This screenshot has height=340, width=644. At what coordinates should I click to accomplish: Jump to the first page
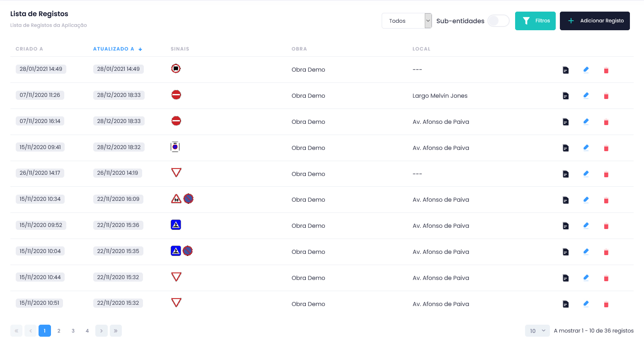(x=16, y=330)
